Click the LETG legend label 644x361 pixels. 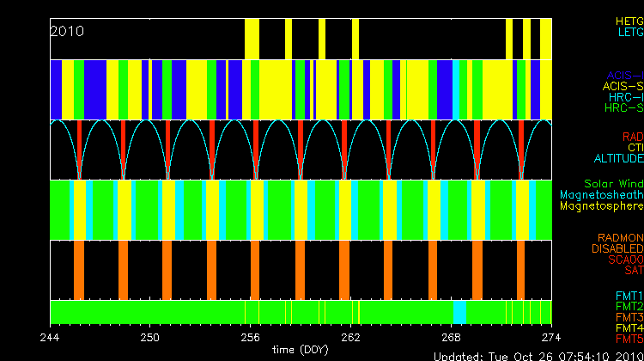(629, 32)
